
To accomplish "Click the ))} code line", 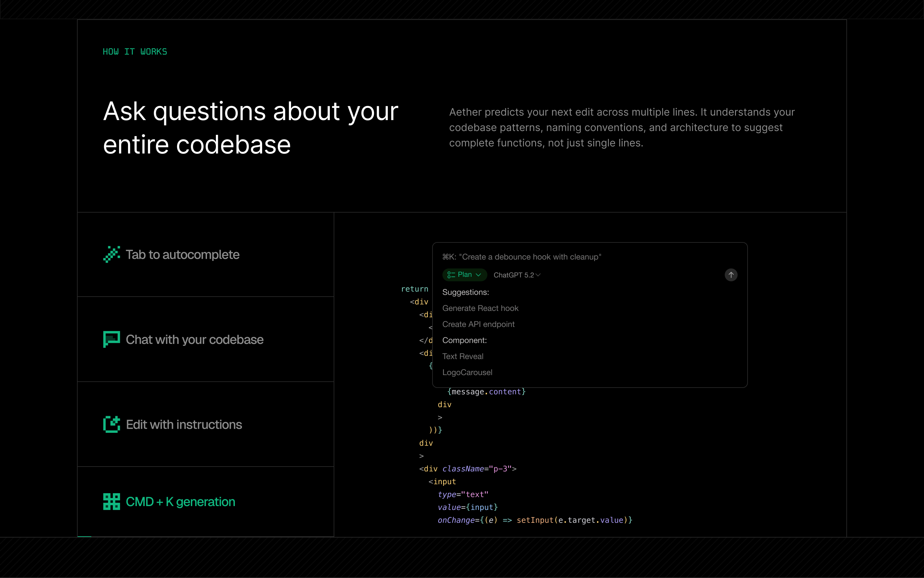I will coord(435,430).
